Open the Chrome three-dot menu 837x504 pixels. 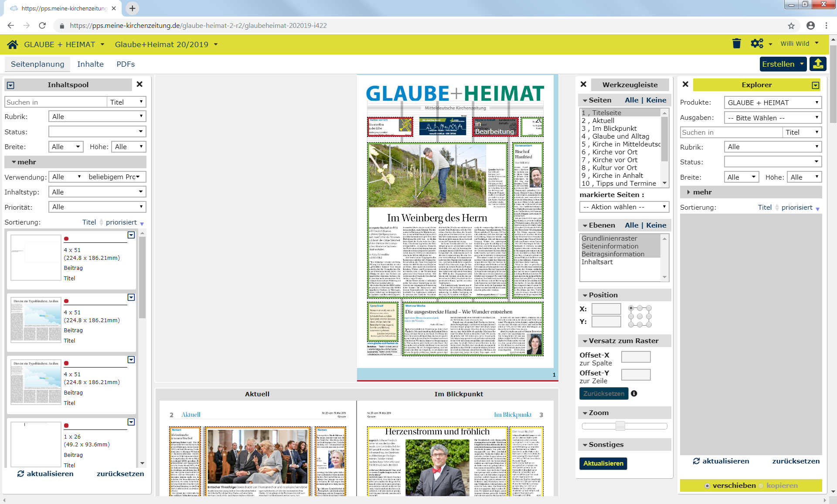coord(826,26)
